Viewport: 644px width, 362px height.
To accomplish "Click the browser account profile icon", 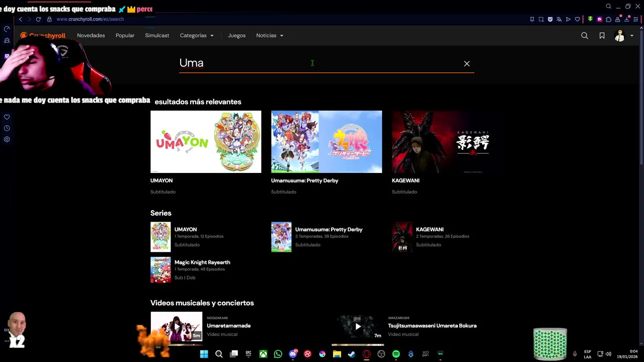I will [617, 19].
